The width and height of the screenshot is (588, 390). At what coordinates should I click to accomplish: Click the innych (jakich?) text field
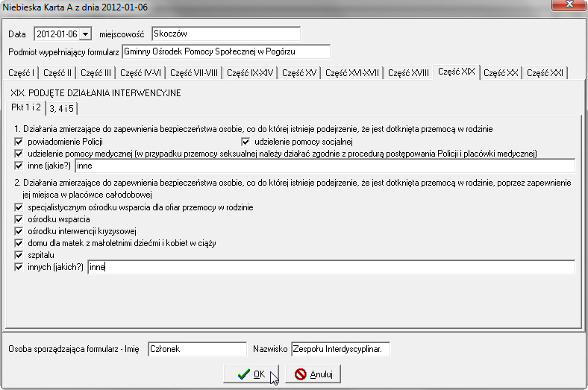(331, 267)
